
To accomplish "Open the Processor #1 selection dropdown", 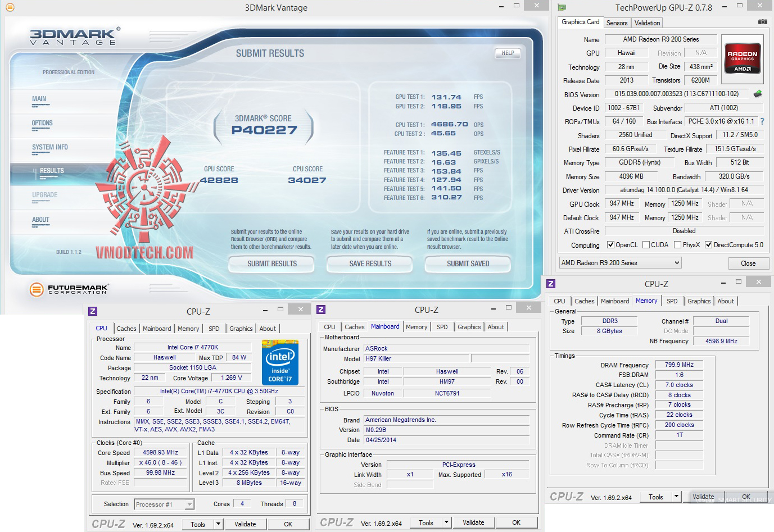I will [164, 504].
